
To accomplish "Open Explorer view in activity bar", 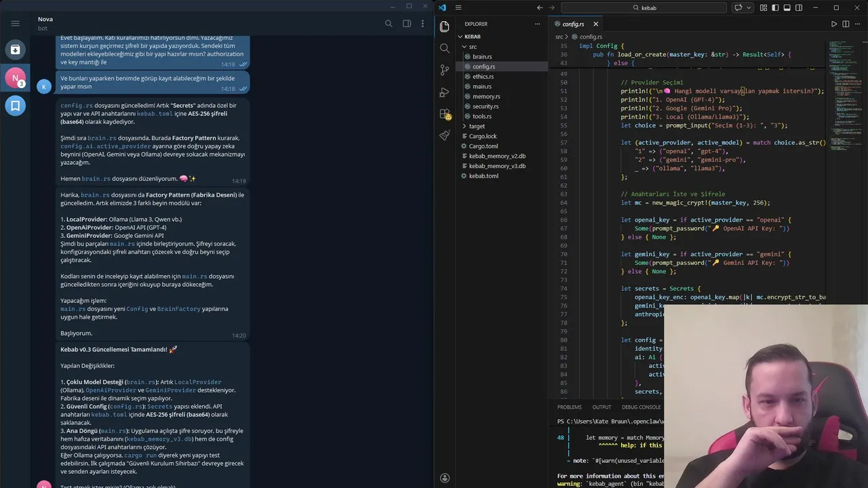I will coord(445,26).
